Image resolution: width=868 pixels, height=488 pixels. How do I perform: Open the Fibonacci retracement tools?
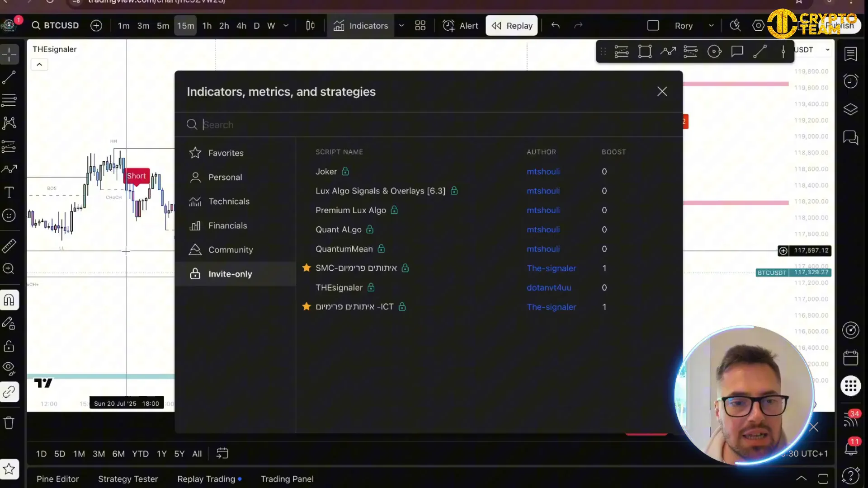coord(9,100)
